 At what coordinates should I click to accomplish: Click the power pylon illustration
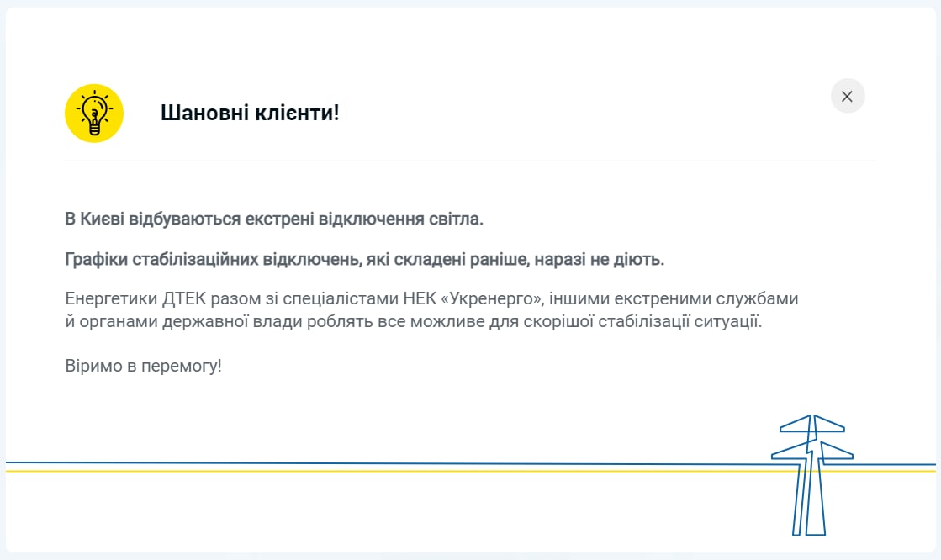pos(811,475)
